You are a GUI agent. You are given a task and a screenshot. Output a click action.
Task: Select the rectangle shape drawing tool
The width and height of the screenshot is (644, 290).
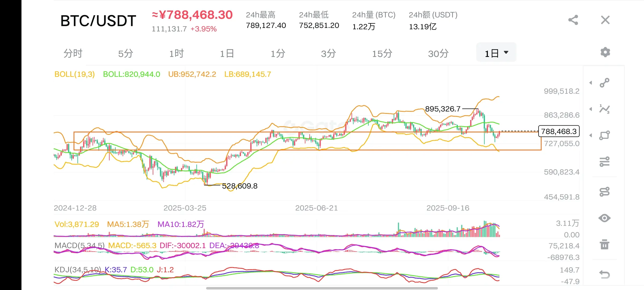click(605, 135)
